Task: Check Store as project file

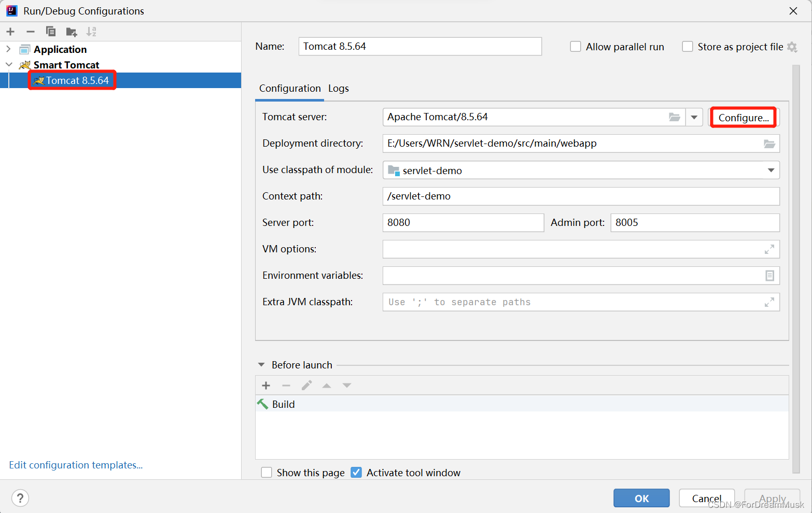Action: (688, 47)
